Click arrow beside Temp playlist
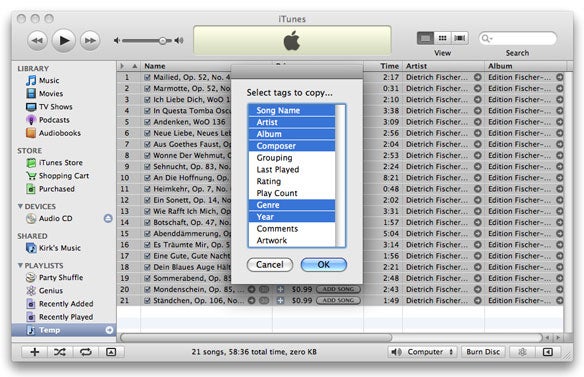 click(109, 330)
